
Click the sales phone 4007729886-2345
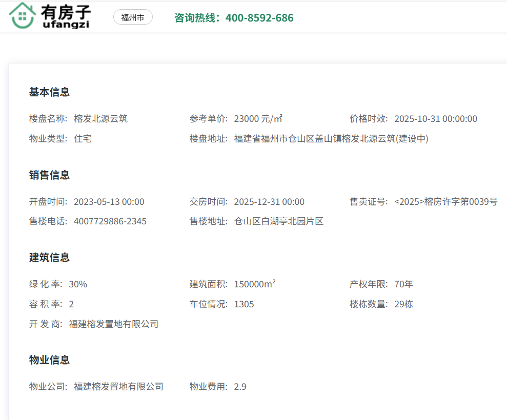tap(110, 222)
